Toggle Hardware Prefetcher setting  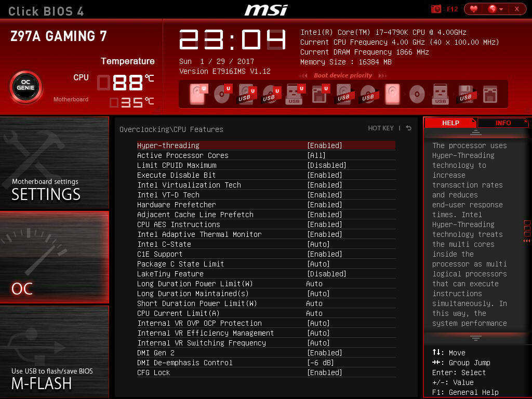coord(266,205)
